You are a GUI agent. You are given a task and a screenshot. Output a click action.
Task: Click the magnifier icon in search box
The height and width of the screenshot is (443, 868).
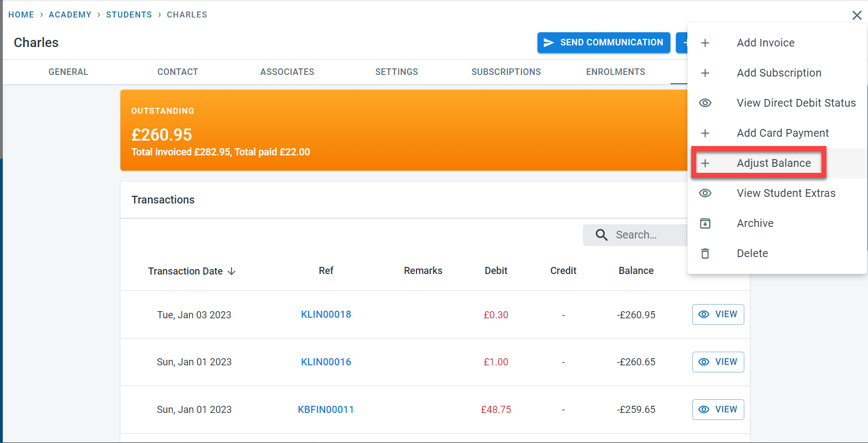[x=601, y=235]
